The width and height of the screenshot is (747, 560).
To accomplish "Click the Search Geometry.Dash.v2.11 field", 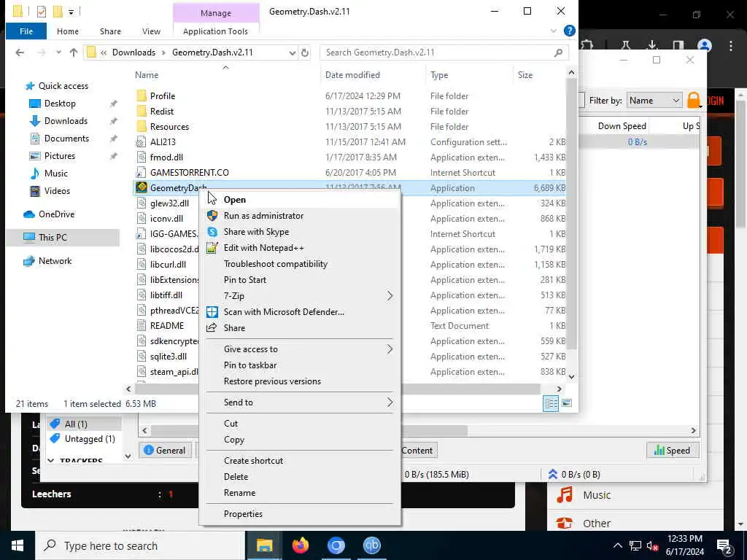I will click(444, 52).
